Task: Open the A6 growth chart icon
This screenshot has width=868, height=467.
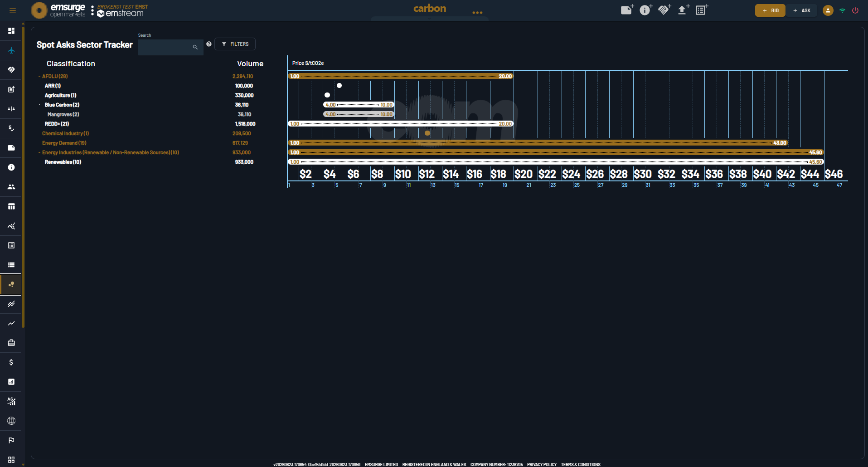Action: (x=11, y=401)
